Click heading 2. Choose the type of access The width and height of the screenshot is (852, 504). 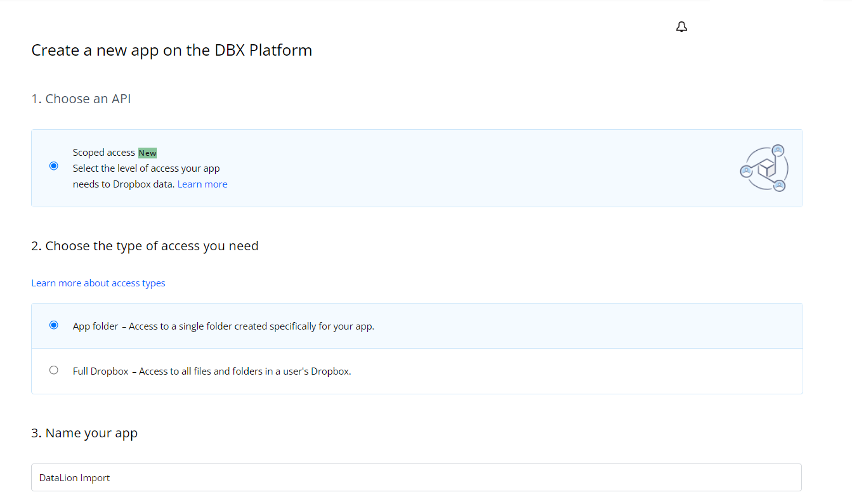pyautogui.click(x=145, y=246)
